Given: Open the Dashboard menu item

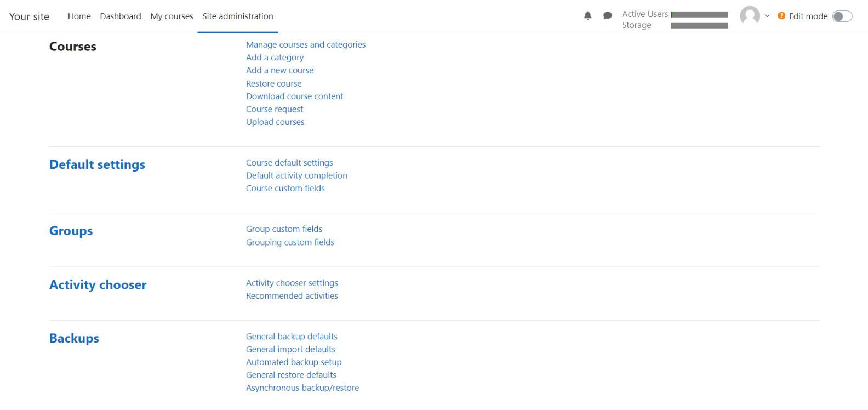Looking at the screenshot, I should pyautogui.click(x=121, y=16).
